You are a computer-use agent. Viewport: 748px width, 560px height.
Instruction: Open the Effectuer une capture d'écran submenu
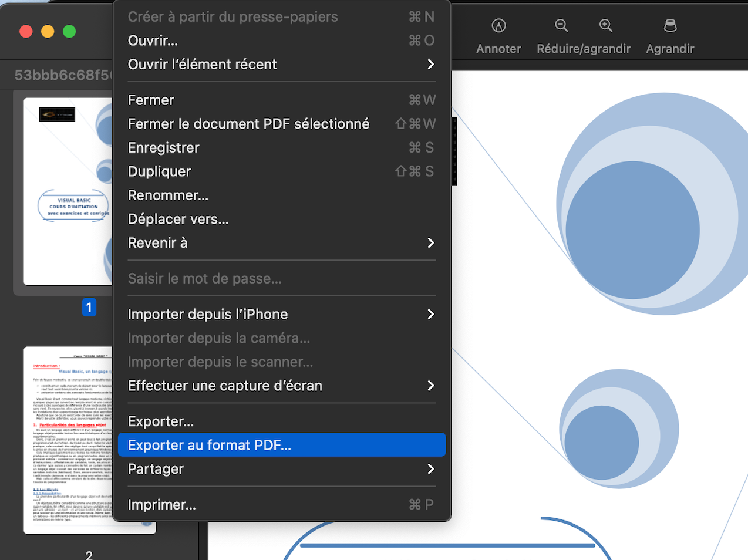pos(282,386)
